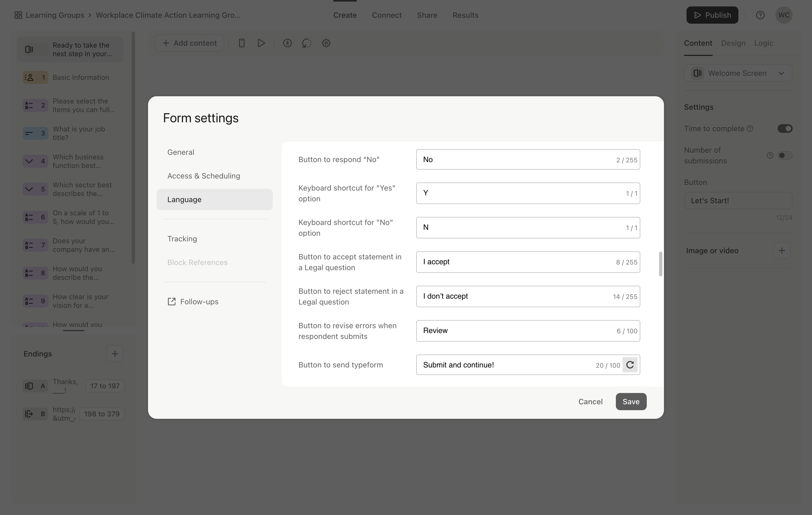812x515 pixels.
Task: Edit the I don't accept field
Action: coord(528,296)
